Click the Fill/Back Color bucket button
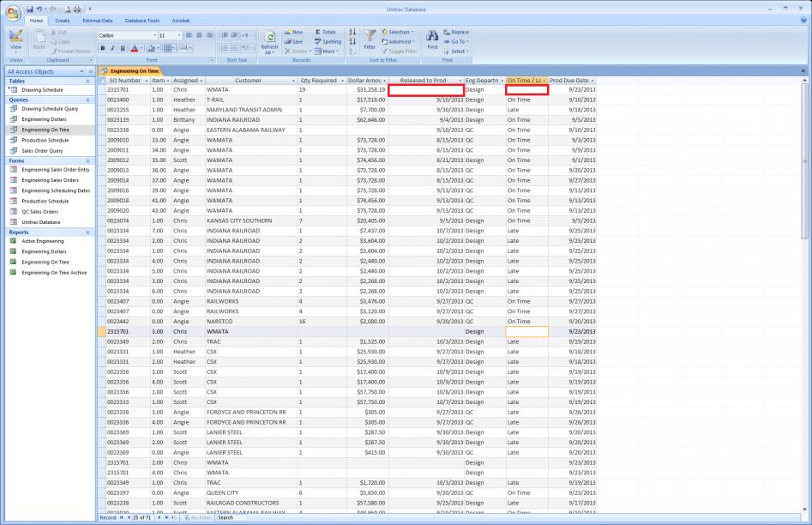The image size is (812, 525). click(151, 48)
